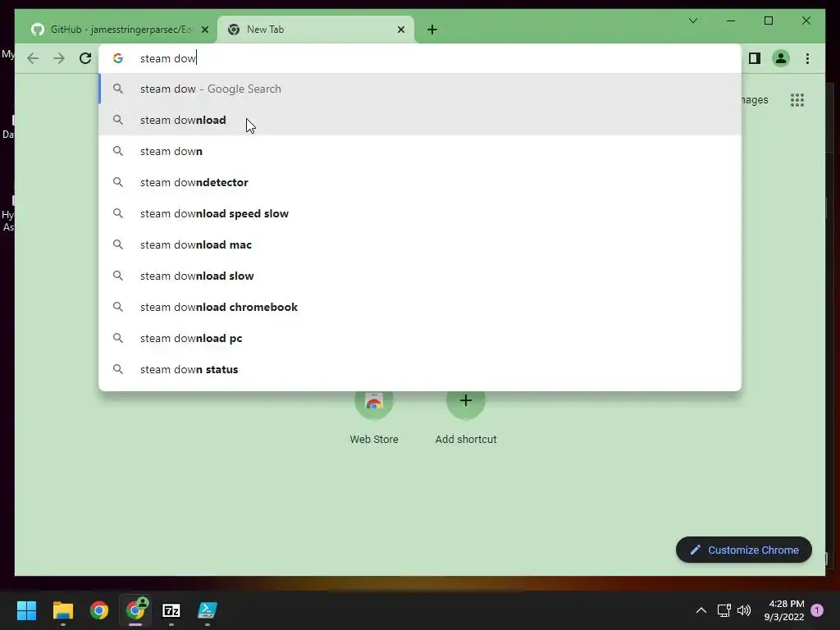
Task: Pick the 'steam down status' suggestion
Action: pos(419,369)
